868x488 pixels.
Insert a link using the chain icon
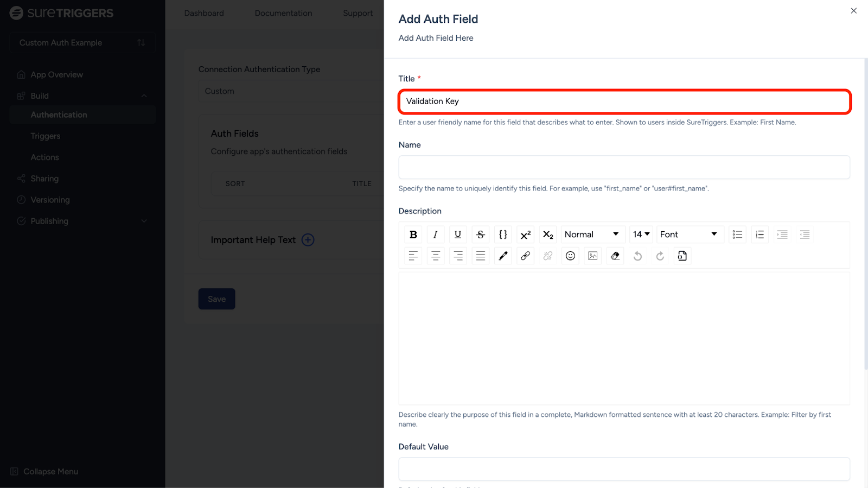(525, 256)
